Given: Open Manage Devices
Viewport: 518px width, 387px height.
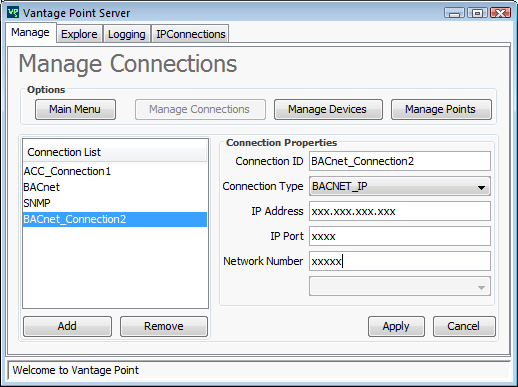Looking at the screenshot, I should pyautogui.click(x=328, y=109).
